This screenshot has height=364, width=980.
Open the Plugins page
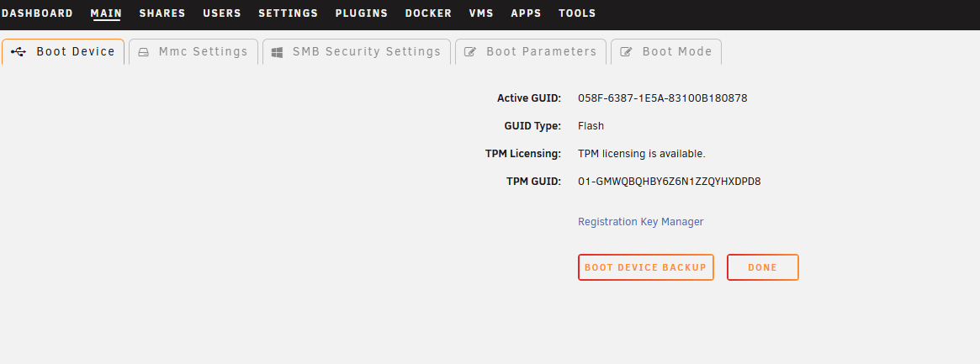pos(361,13)
